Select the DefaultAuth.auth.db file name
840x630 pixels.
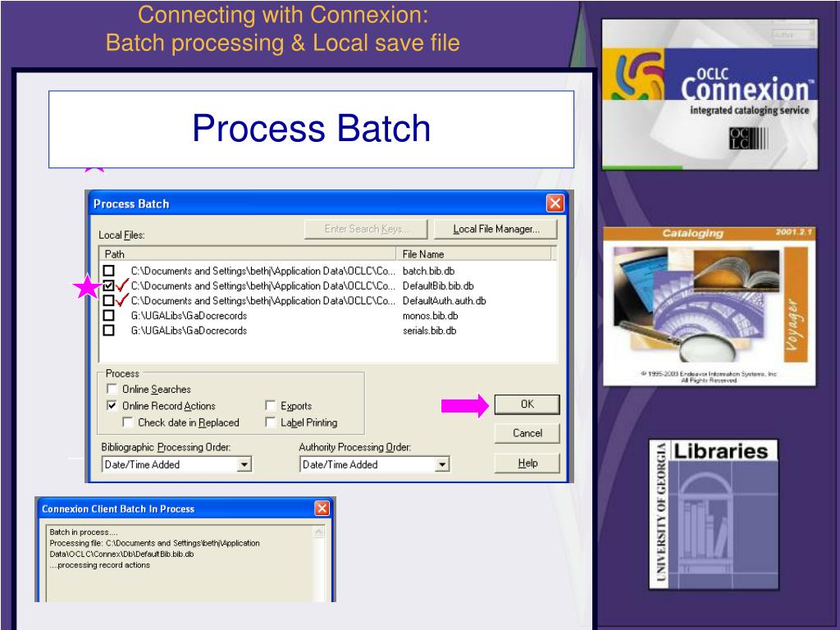pyautogui.click(x=444, y=301)
